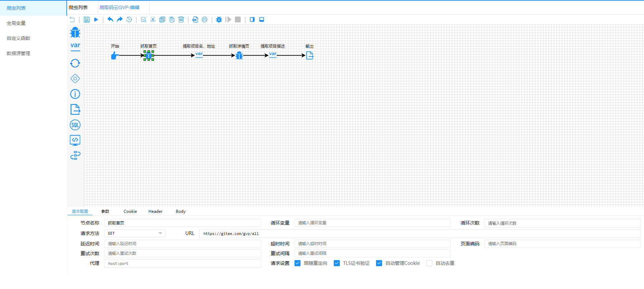Click the Save icon in toolbar
Viewport: 644px width, 289px height.
(x=87, y=19)
